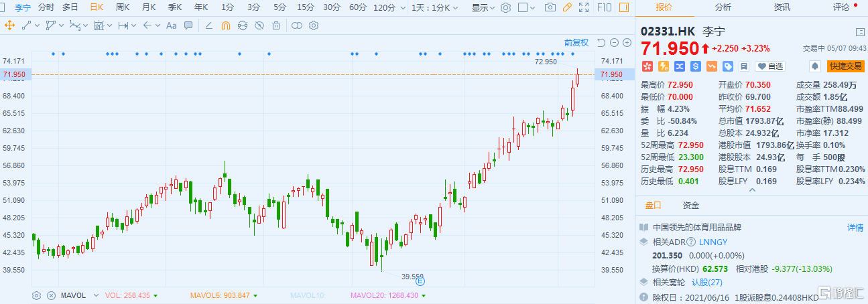Click the fullscreen expand icon
Viewport: 868px width, 304px height.
click(x=584, y=8)
